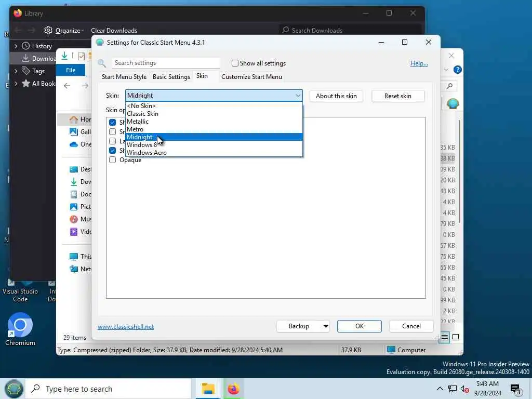The height and width of the screenshot is (399, 532).
Task: Click the Forward arrow in Explorer
Action: pyautogui.click(x=85, y=86)
